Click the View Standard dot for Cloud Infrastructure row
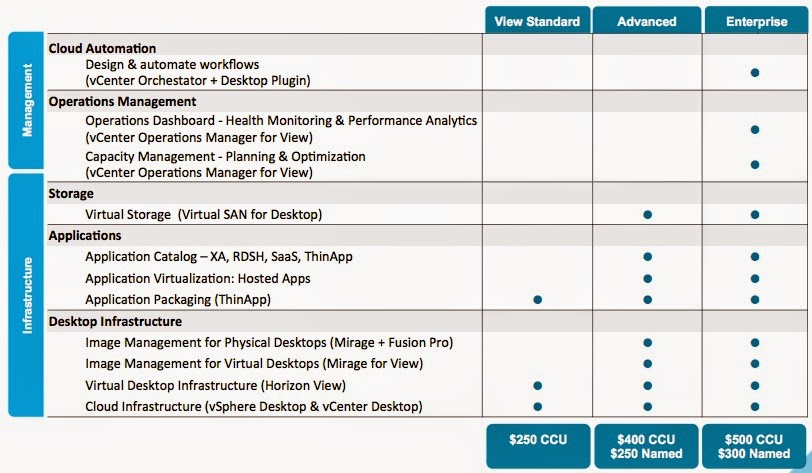The height and width of the screenshot is (473, 812). [x=538, y=406]
